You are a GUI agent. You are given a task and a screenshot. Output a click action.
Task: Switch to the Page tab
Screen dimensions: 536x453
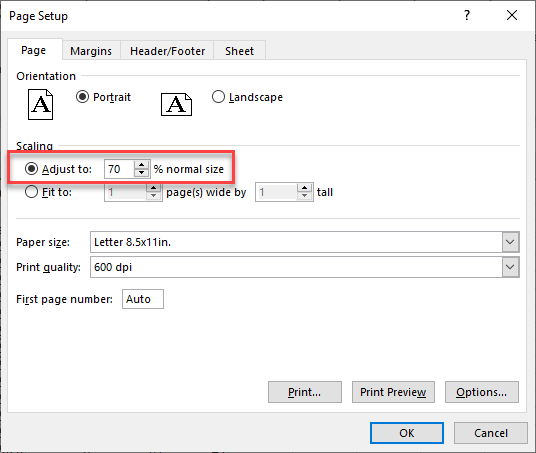pos(34,50)
